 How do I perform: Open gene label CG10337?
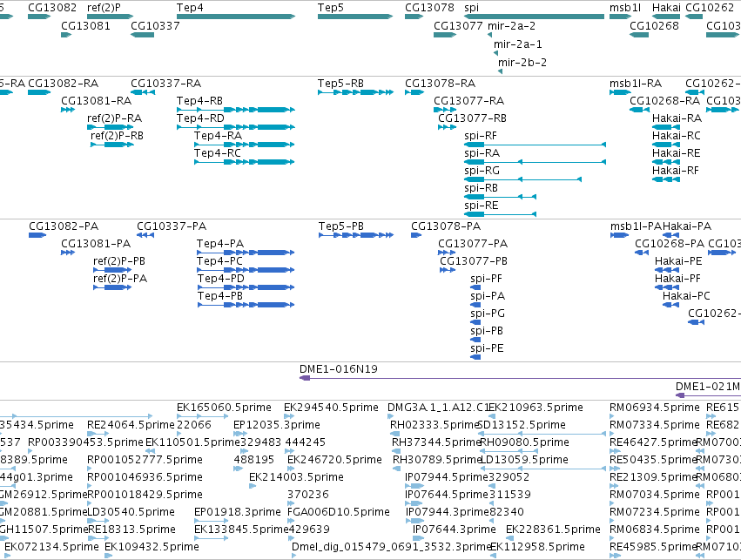pyautogui.click(x=155, y=26)
